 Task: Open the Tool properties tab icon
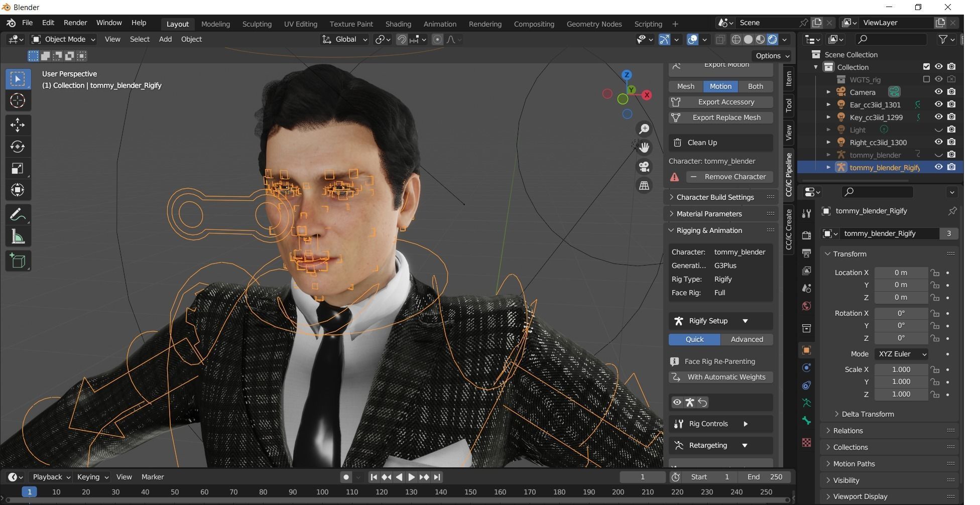point(806,214)
